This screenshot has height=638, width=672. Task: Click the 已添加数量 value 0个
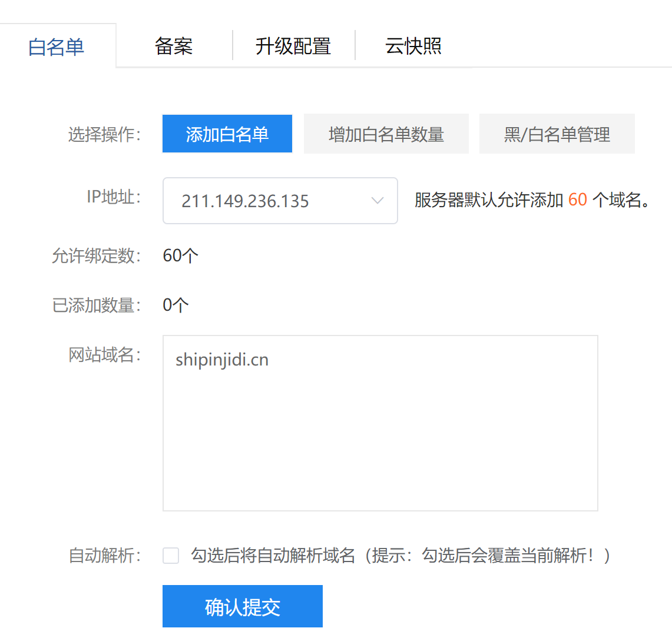176,305
